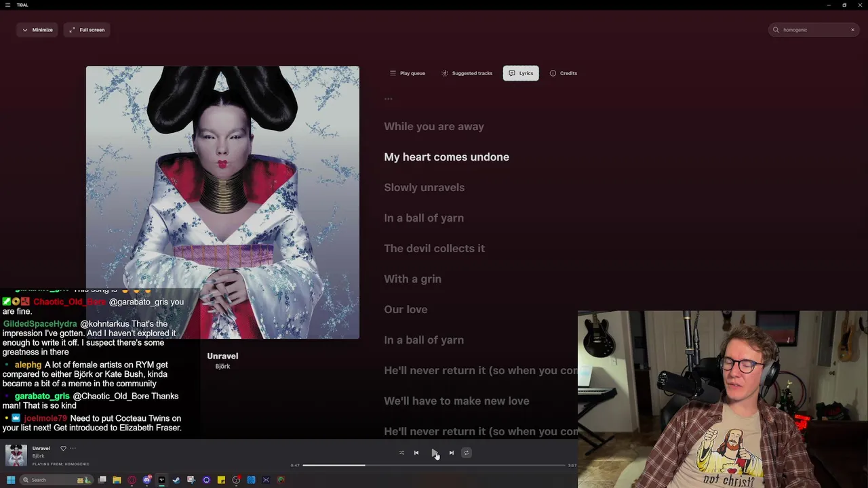
Task: Jump to lyric 'Our love'
Action: coord(406,310)
